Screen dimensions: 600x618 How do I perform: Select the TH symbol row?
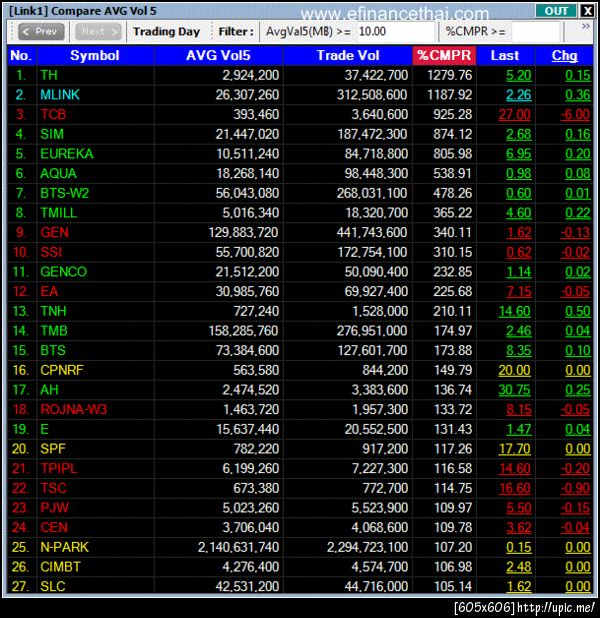click(x=300, y=75)
